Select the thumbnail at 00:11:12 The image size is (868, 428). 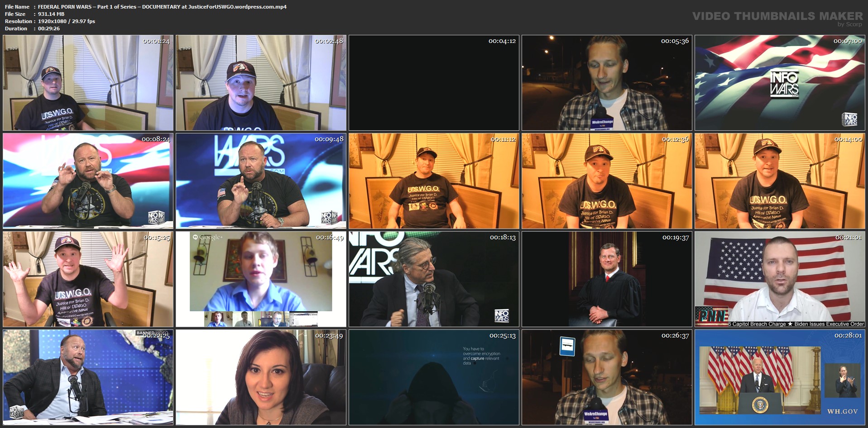[434, 181]
